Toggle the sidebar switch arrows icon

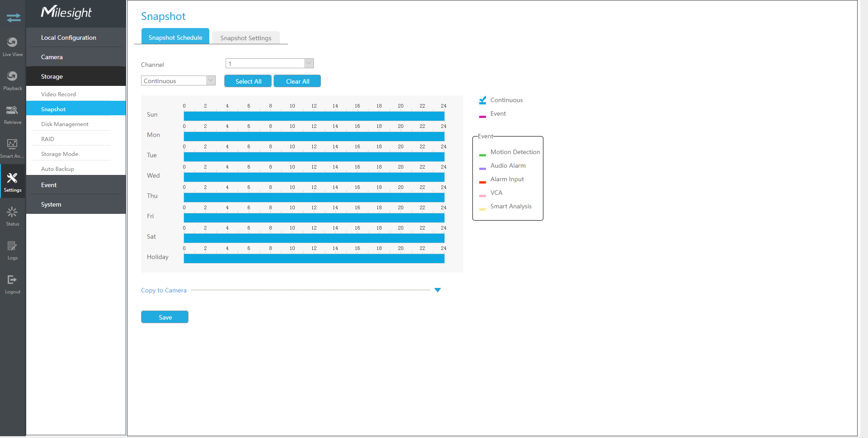tap(14, 18)
